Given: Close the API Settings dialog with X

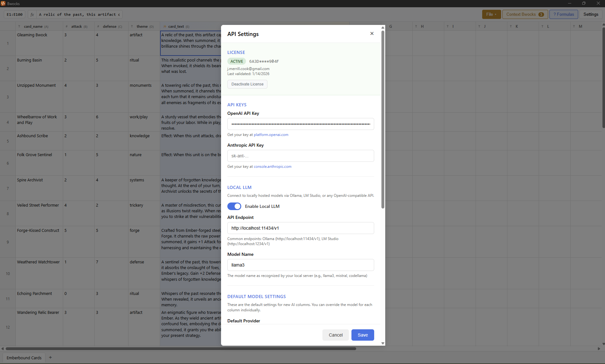Looking at the screenshot, I should [x=372, y=33].
